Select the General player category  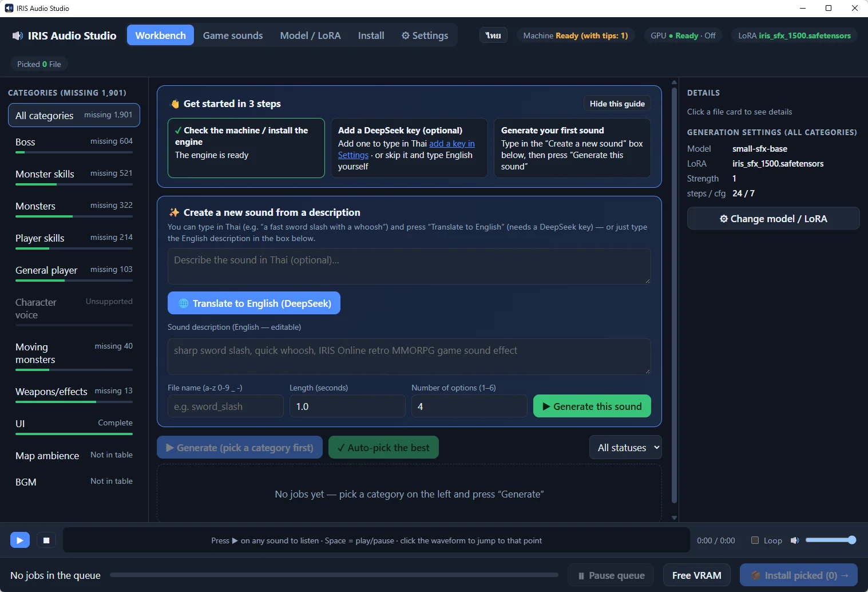pyautogui.click(x=74, y=272)
